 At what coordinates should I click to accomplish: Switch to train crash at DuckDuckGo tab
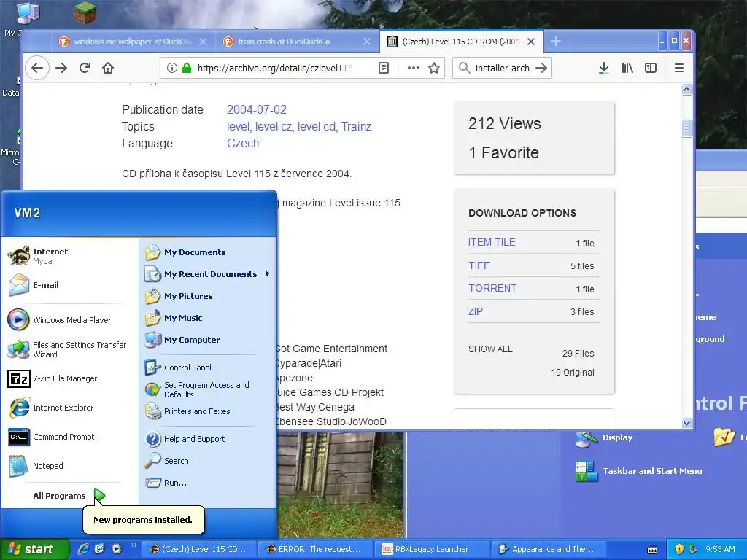tap(296, 42)
